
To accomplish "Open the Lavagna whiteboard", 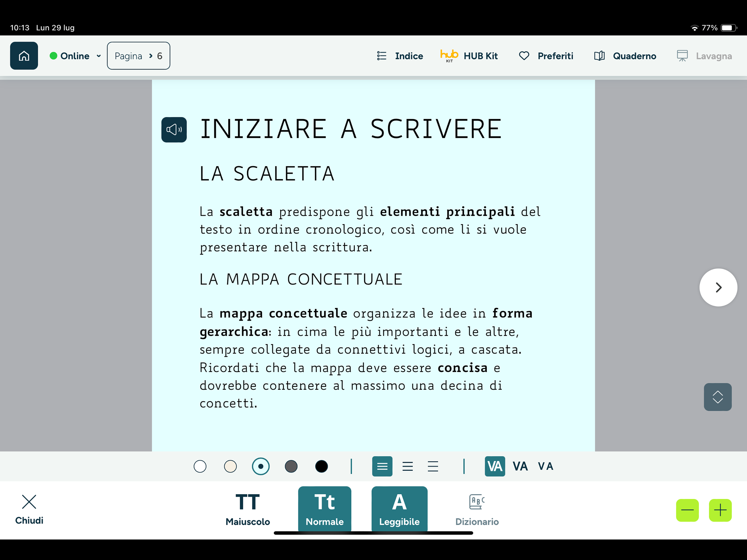I will pyautogui.click(x=704, y=56).
